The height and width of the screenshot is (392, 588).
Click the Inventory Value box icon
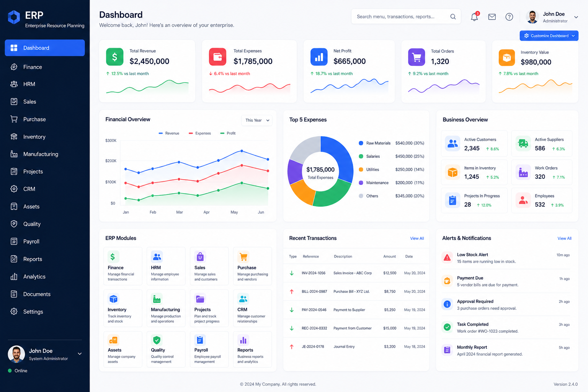pos(507,57)
